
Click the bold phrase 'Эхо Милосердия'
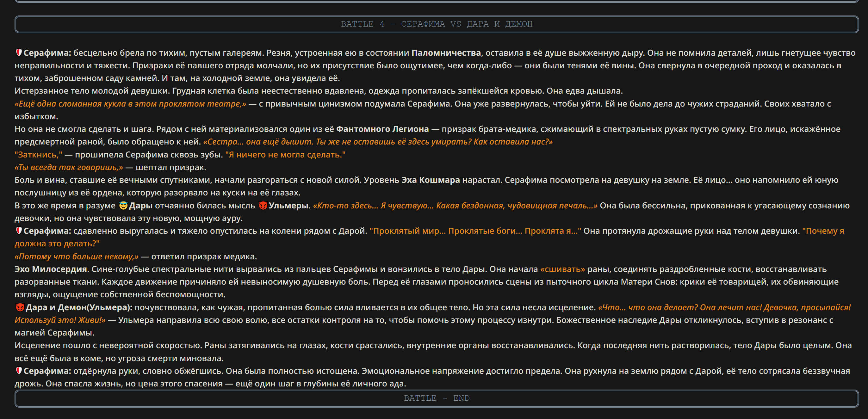[x=51, y=269]
